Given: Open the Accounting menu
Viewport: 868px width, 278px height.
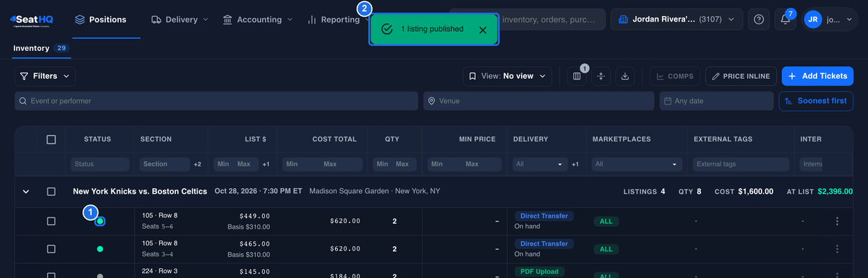Looking at the screenshot, I should pyautogui.click(x=257, y=20).
